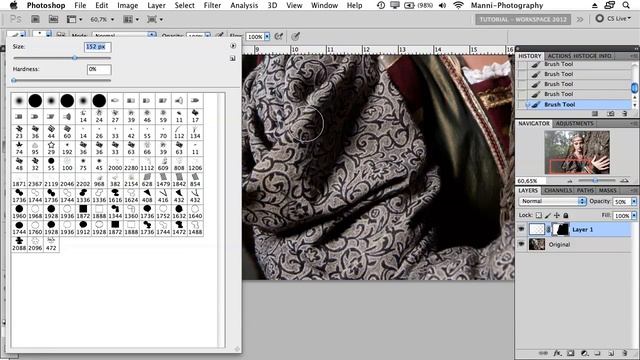Set history brush source on top Brush Tool state
Image resolution: width=640 pixels, height=360 pixels.
pyautogui.click(x=522, y=64)
